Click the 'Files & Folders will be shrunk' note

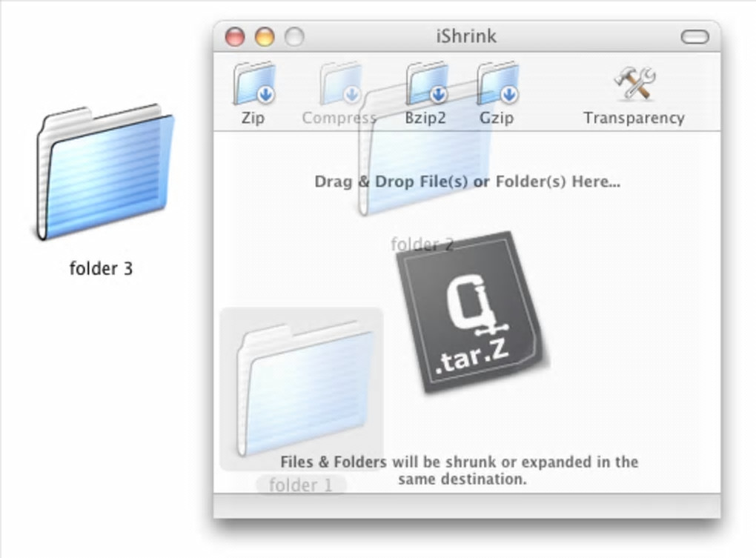460,471
